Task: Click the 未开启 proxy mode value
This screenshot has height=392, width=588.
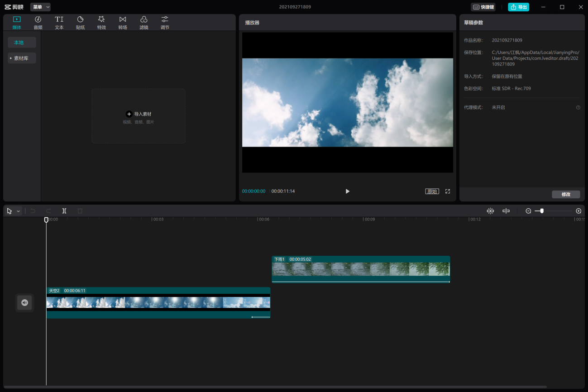Action: pos(498,108)
